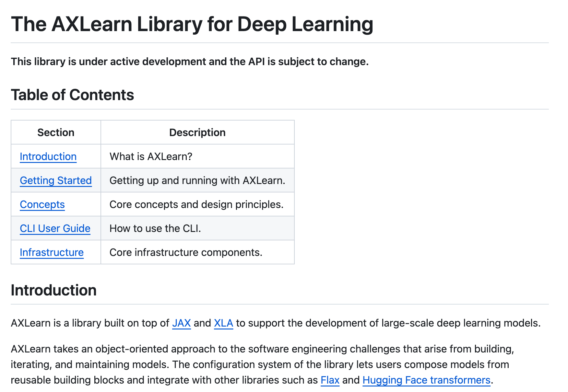Image resolution: width=568 pixels, height=392 pixels.
Task: Click the Table of Contents heading anchor
Action: 73,95
